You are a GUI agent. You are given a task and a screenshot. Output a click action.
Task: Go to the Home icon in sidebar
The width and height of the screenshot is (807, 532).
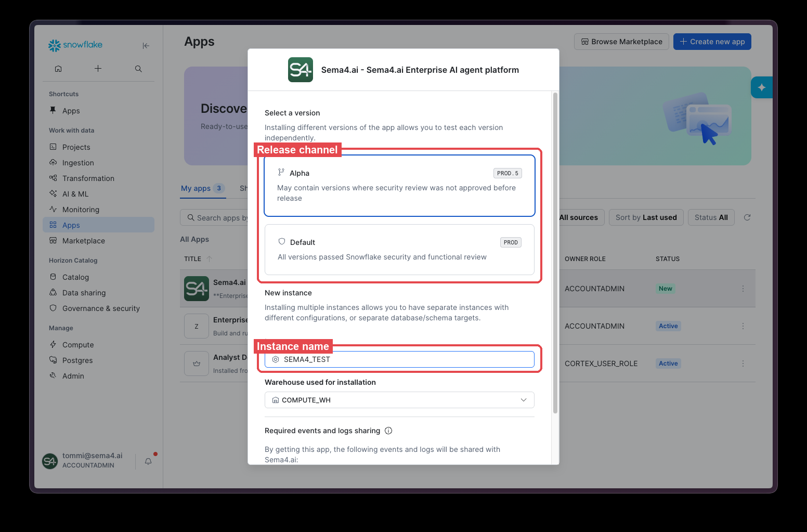coord(58,69)
